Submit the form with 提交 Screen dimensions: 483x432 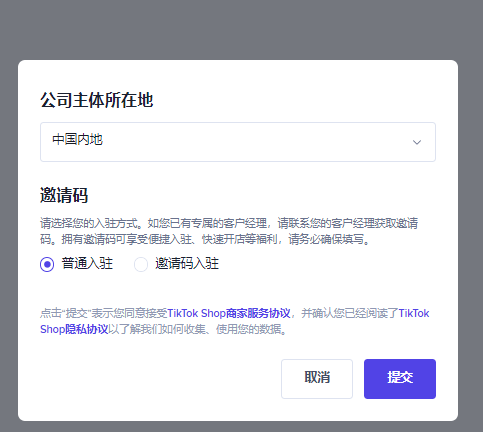[x=400, y=379]
